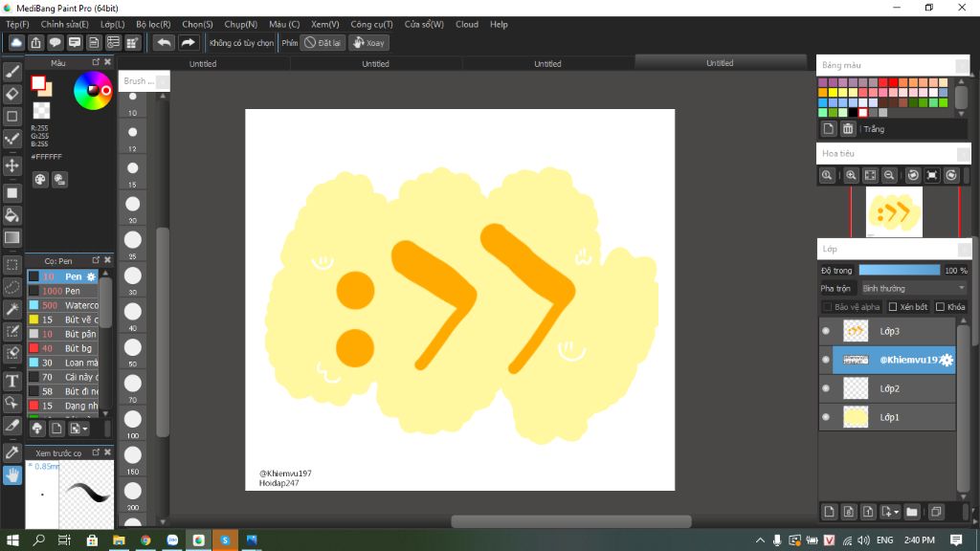Create a new layer folder
The width and height of the screenshot is (980, 551).
click(912, 512)
